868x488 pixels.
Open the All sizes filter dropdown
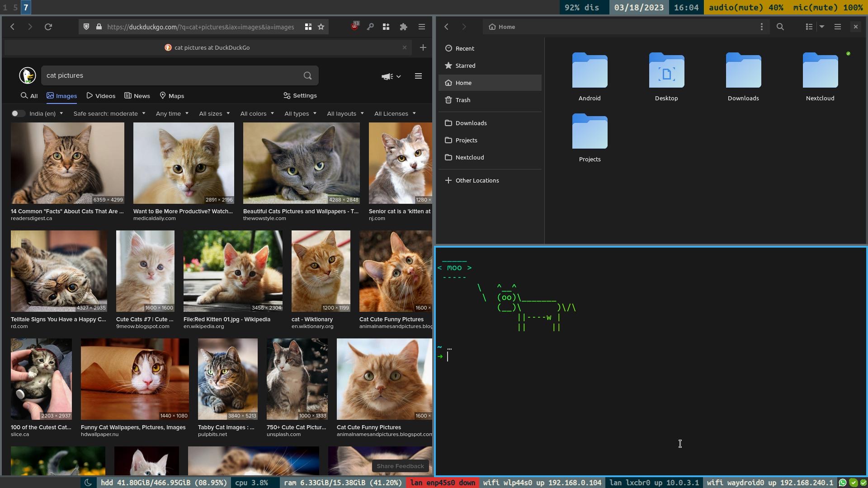coord(214,114)
